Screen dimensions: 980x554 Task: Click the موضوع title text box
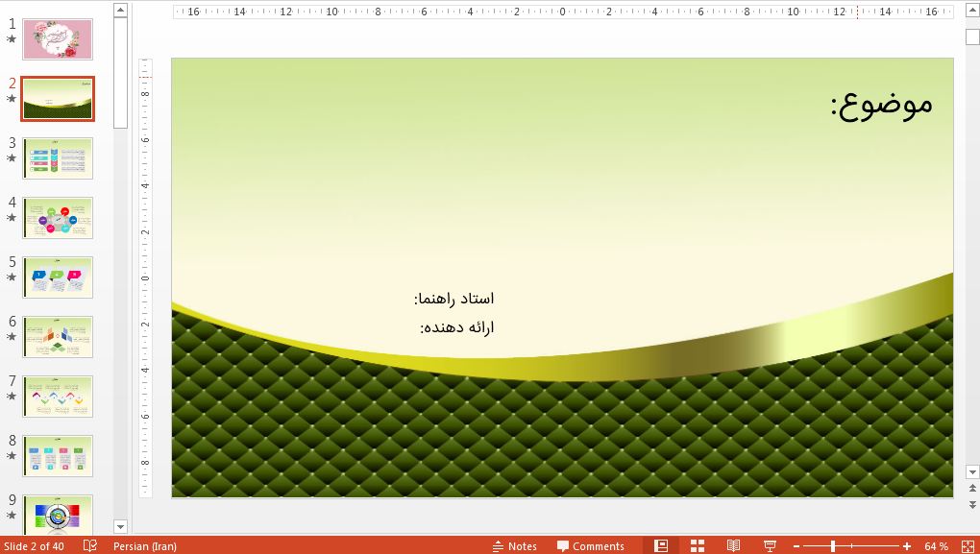tap(881, 104)
